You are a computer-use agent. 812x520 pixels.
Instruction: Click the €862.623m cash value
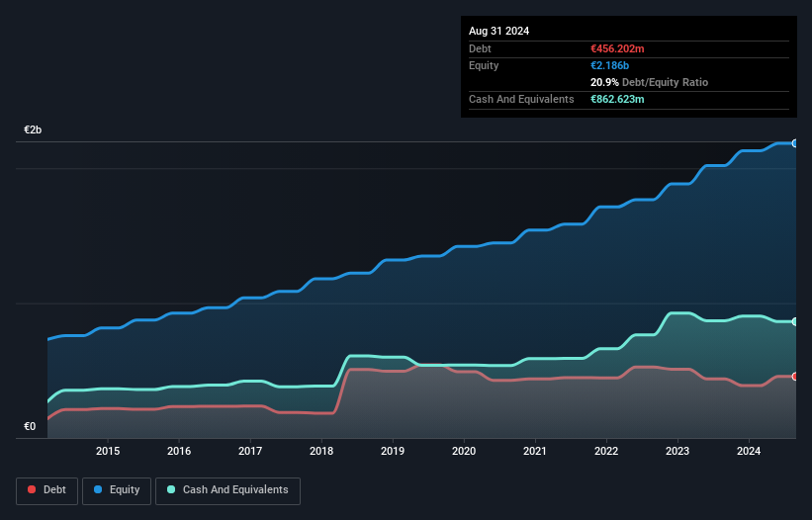pos(617,99)
